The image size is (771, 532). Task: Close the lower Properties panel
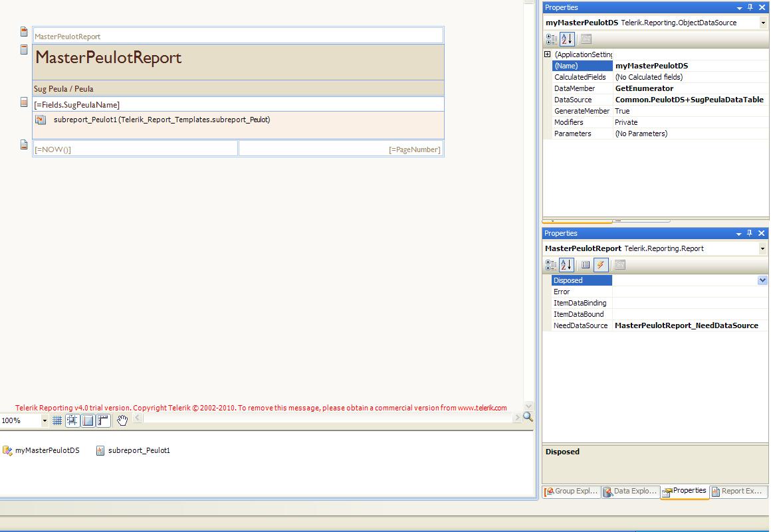762,233
